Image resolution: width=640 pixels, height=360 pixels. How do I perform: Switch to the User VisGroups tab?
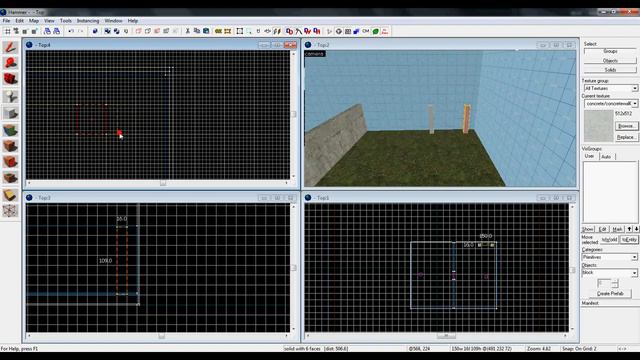point(590,156)
